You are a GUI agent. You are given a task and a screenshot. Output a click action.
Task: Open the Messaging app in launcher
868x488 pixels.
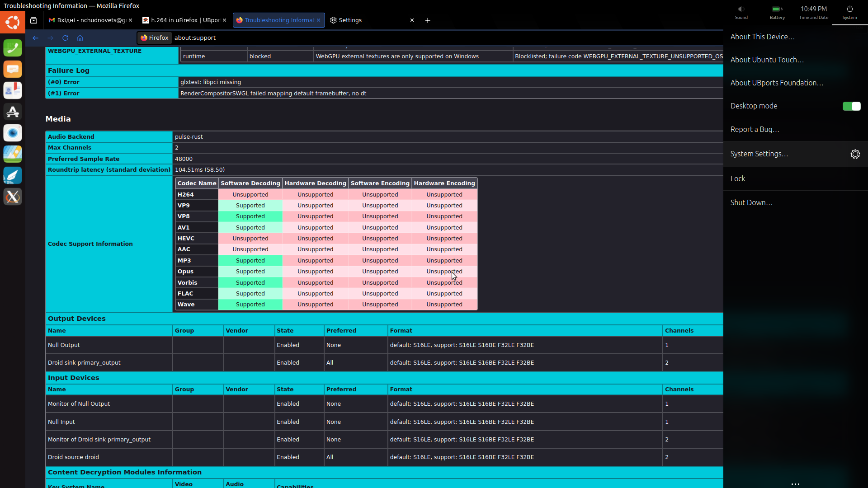coord(13,69)
